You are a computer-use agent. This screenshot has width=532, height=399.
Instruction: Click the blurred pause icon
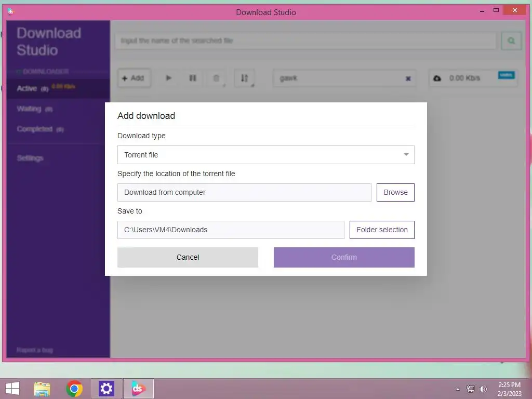(x=192, y=78)
